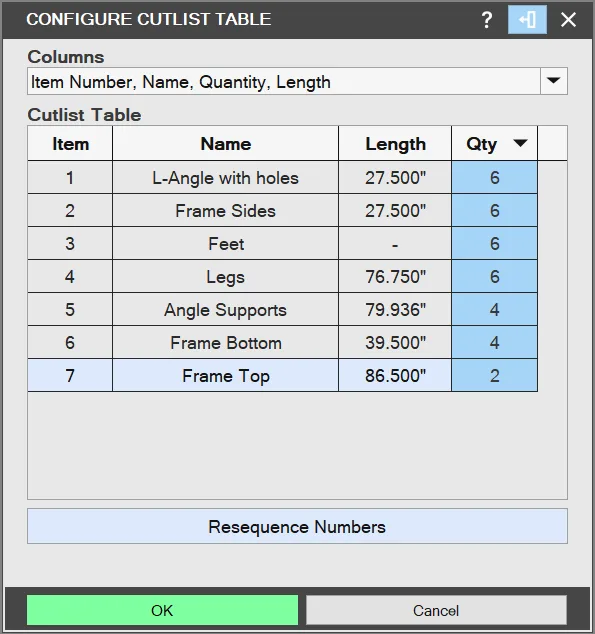Click item number 6 cell
The image size is (595, 634).
(x=70, y=342)
